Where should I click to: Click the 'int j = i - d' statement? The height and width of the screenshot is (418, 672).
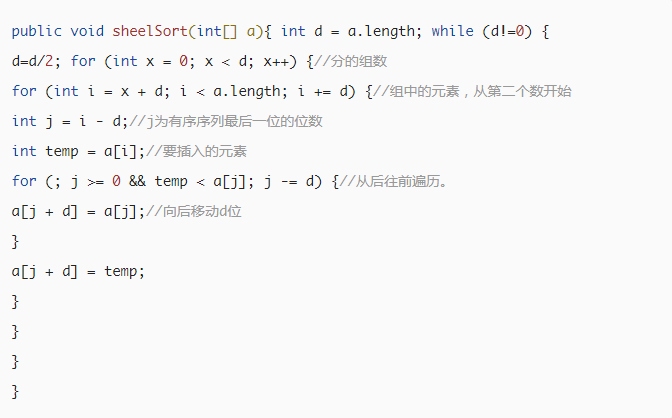click(66, 122)
